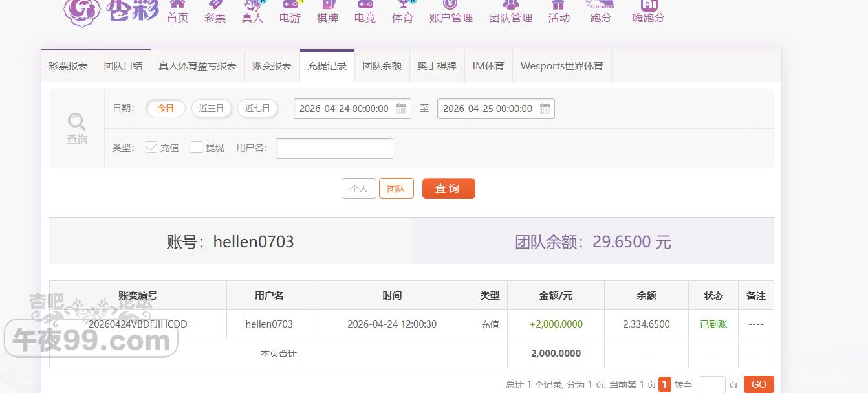Click the balance cell 2,334.6500

pos(646,324)
